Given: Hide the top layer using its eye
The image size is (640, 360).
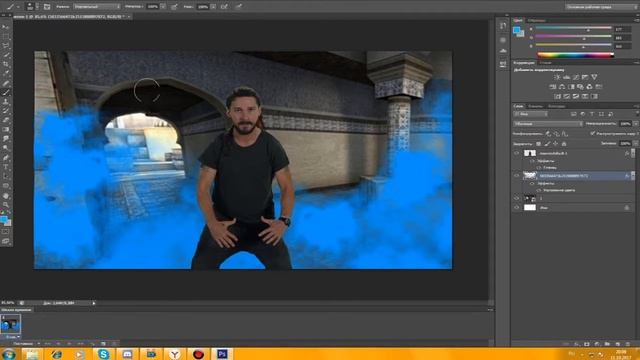Looking at the screenshot, I should click(516, 153).
